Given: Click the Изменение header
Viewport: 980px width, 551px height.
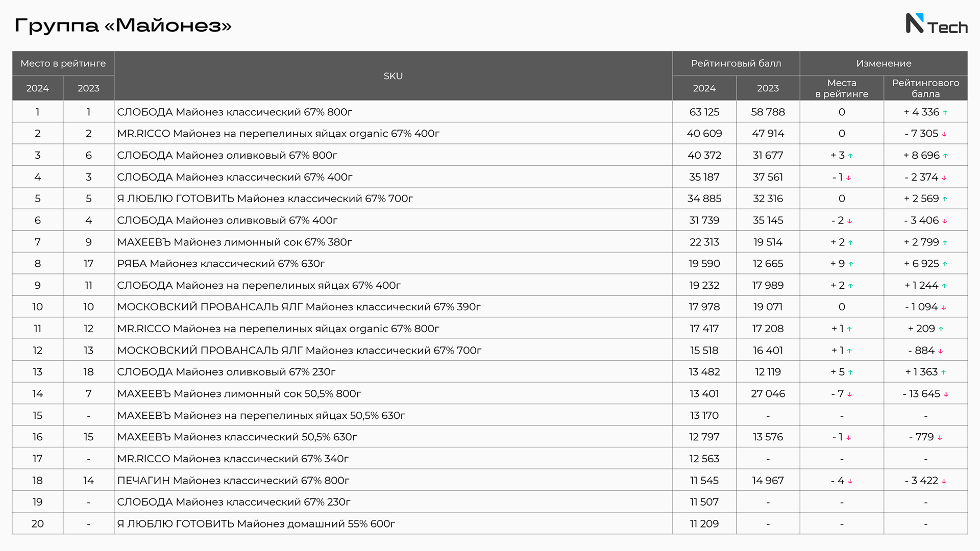Looking at the screenshot, I should tap(884, 63).
